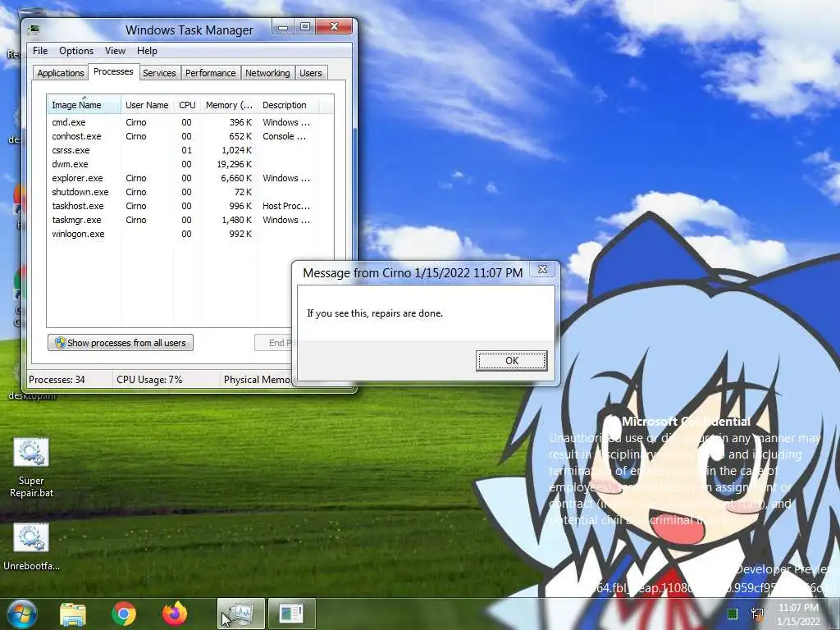Open the File menu in Task Manager
840x630 pixels.
tap(40, 51)
